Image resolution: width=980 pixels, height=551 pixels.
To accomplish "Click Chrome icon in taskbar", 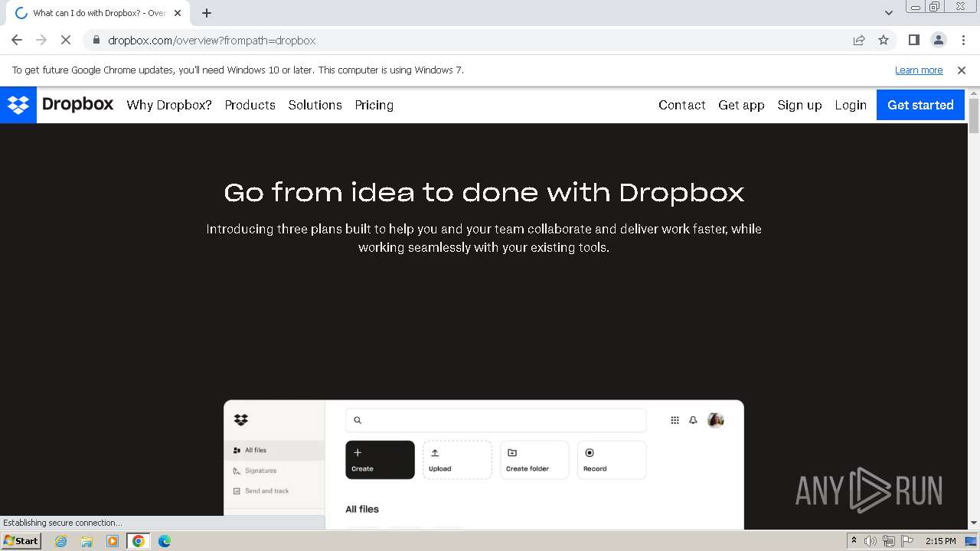I will pyautogui.click(x=139, y=541).
